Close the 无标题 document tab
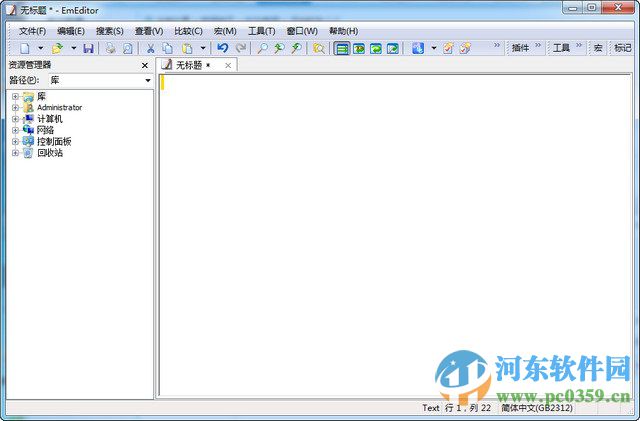Screen dimensions: 640x421 228,65
